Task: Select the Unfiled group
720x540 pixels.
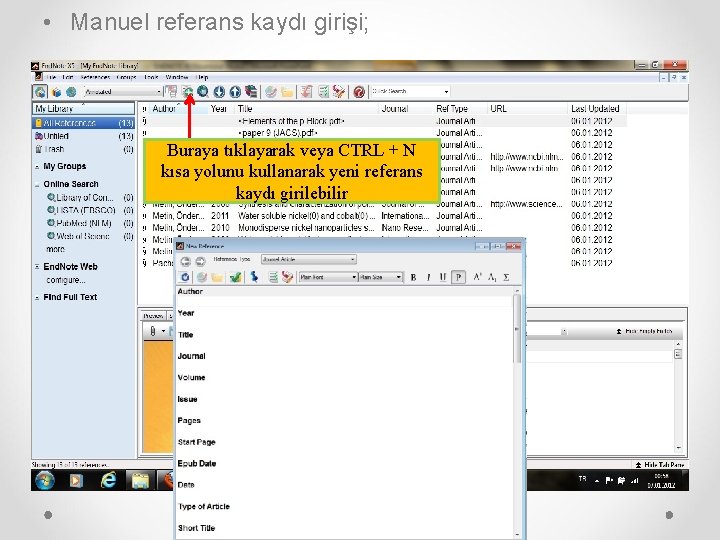Action: (84, 136)
